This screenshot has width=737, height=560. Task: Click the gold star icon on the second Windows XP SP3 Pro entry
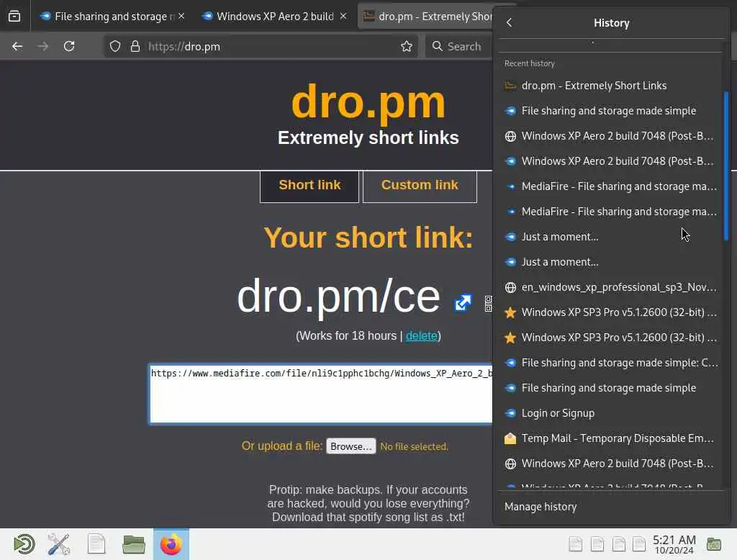point(510,338)
